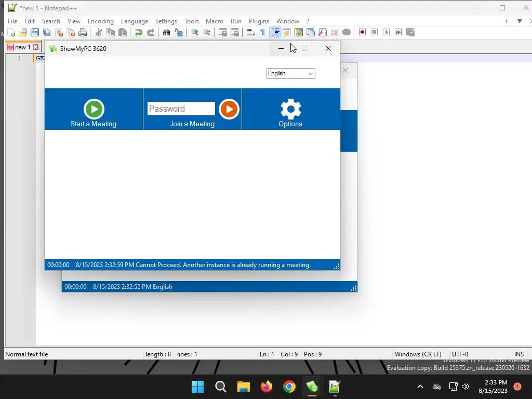This screenshot has width=532, height=399.
Task: Click the Stop macro recording icon
Action: [x=374, y=32]
